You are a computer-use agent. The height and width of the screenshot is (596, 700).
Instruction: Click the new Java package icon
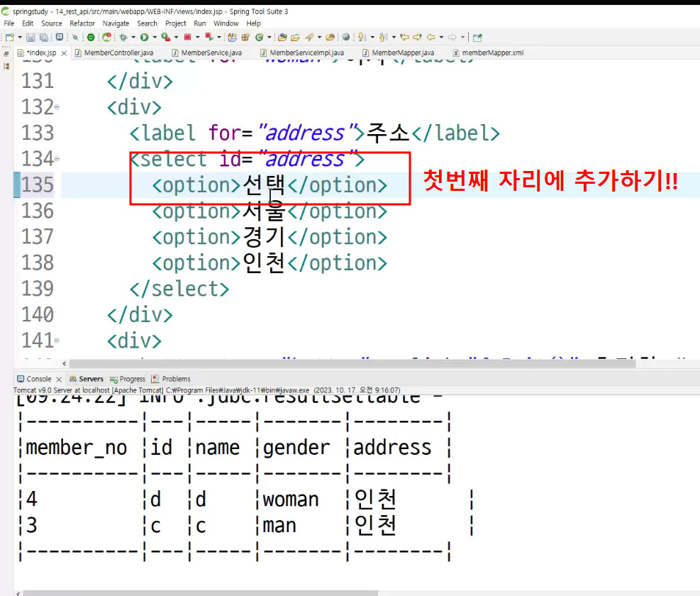click(x=245, y=38)
